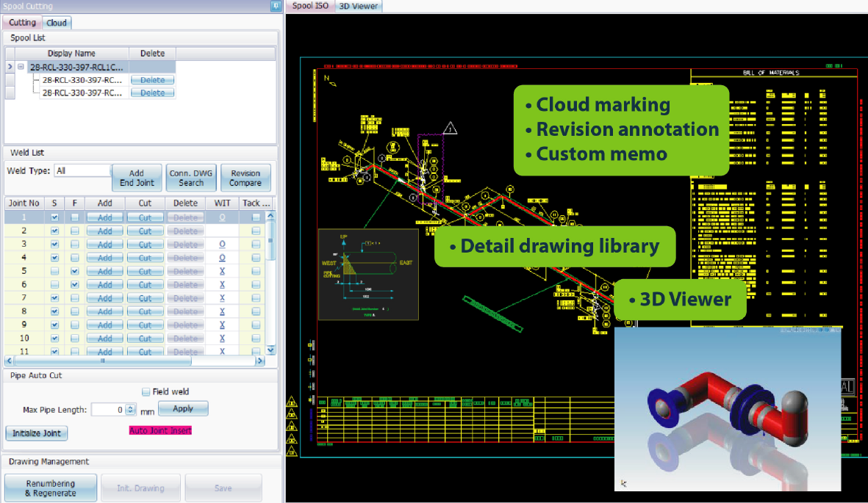
Task: Open the pipe cutting detail drawing inset
Action: (x=367, y=274)
